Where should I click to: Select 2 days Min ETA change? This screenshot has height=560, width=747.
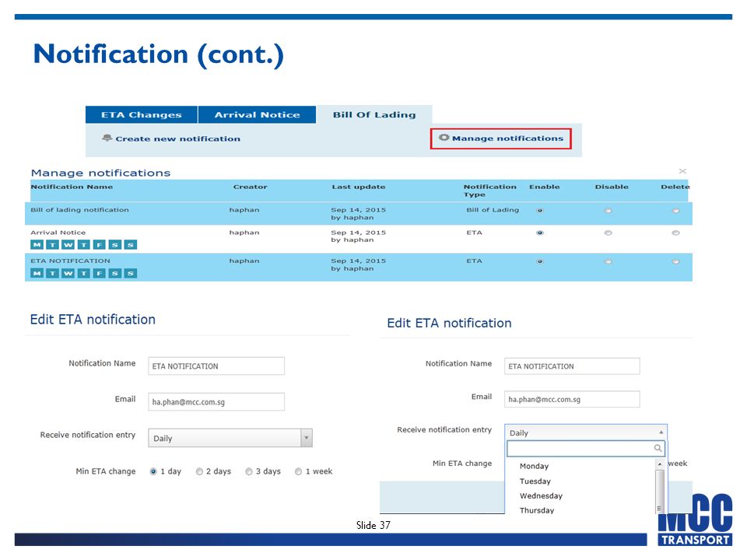tap(199, 471)
